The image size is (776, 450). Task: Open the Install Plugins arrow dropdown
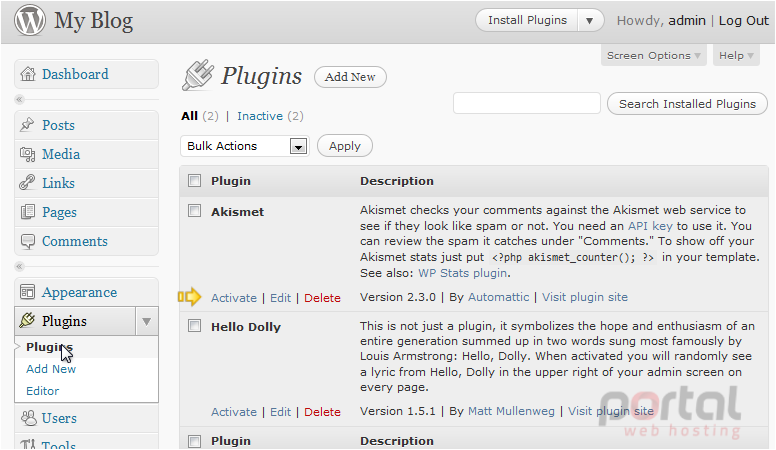pos(589,21)
